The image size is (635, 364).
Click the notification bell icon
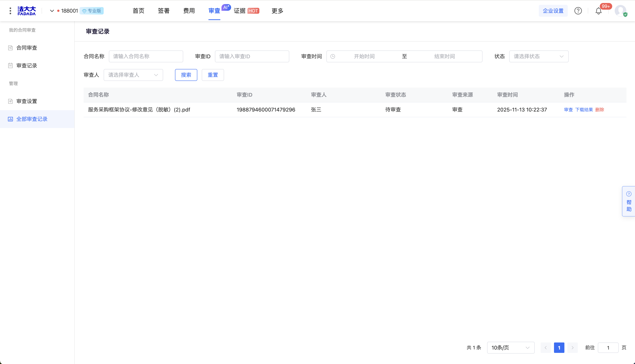(598, 11)
